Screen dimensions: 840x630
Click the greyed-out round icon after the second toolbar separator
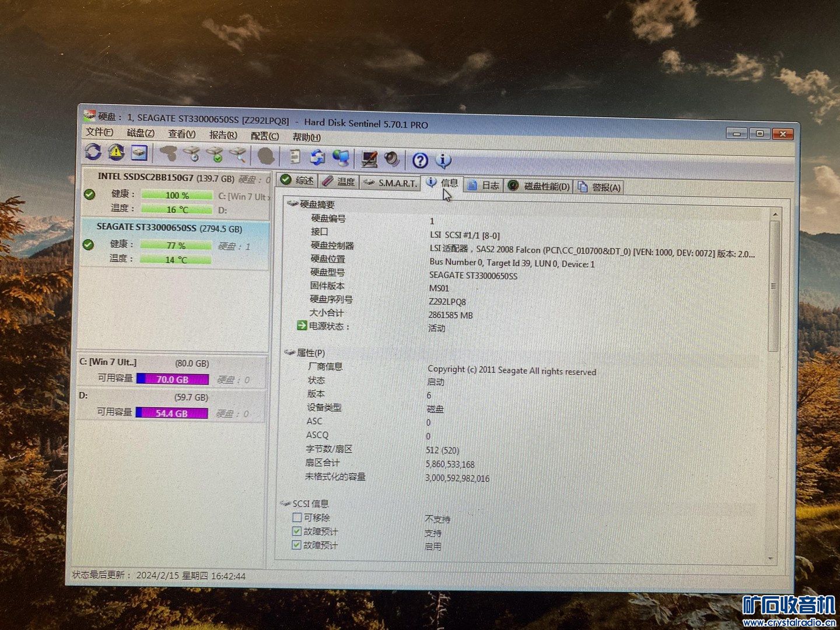point(266,156)
